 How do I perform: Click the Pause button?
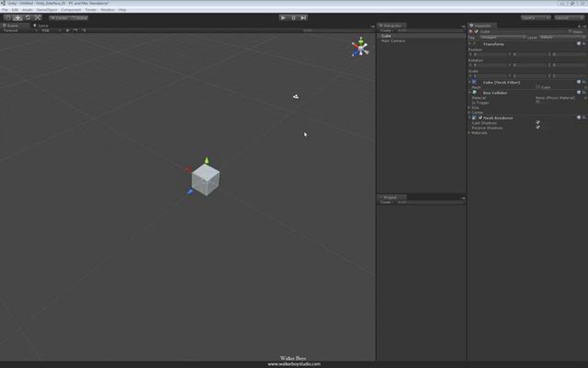[x=293, y=18]
